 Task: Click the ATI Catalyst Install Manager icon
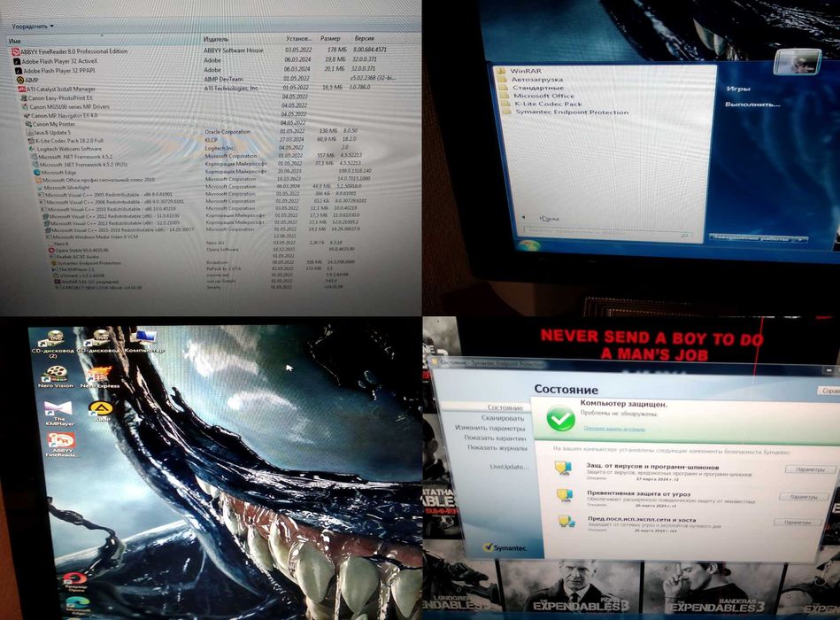click(x=22, y=89)
